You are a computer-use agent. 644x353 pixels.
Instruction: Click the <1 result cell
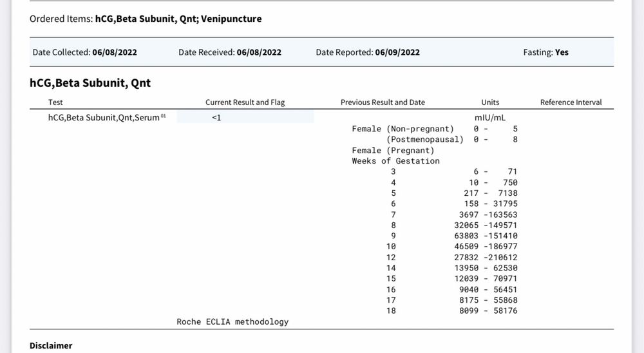coord(216,118)
